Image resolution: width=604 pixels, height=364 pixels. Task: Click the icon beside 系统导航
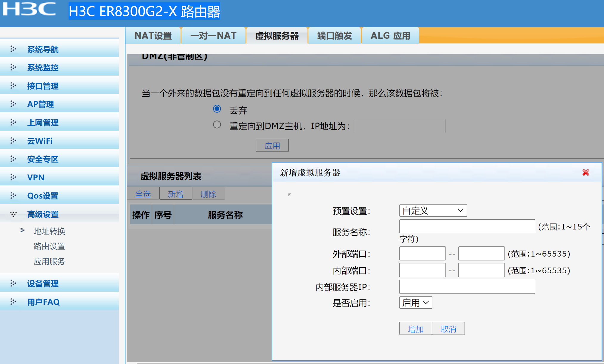pyautogui.click(x=13, y=49)
